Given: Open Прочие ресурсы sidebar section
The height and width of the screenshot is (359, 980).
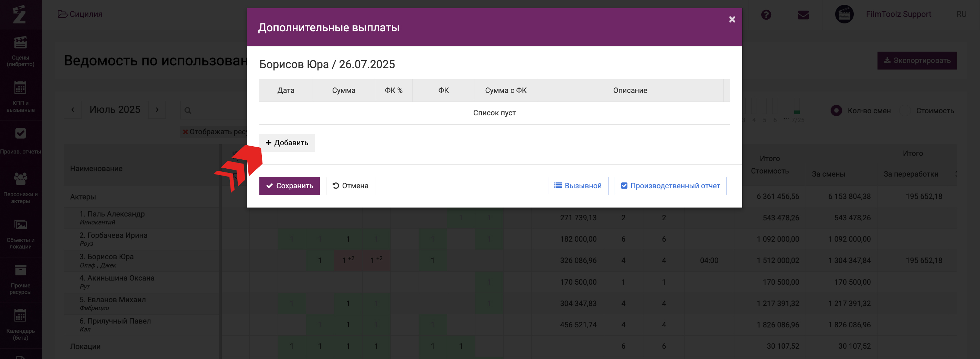Looking at the screenshot, I should tap(21, 279).
